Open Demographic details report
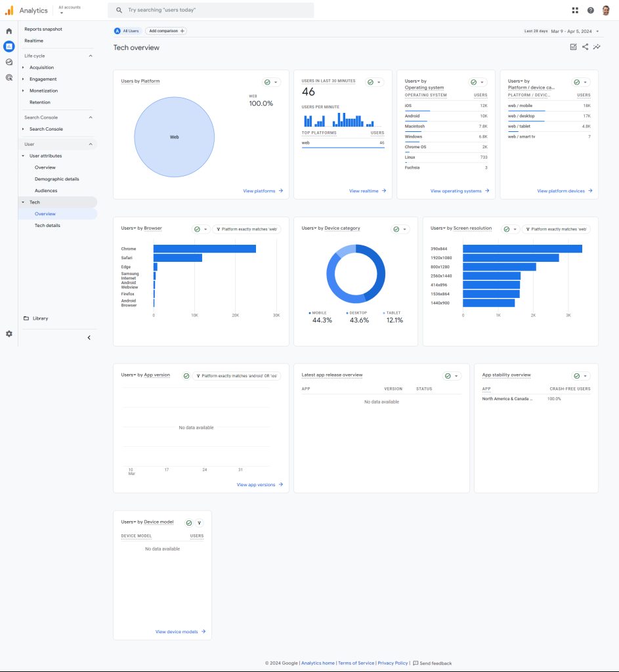Viewport: 619px width, 672px height. [57, 179]
